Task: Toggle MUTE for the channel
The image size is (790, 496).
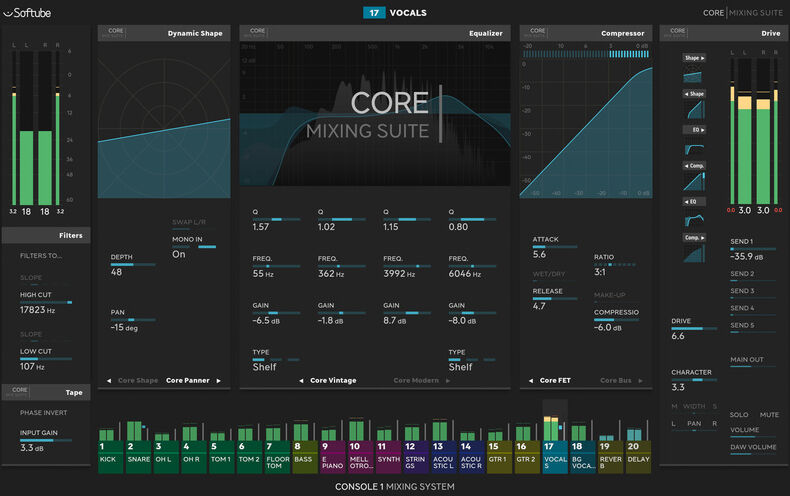Action: tap(769, 414)
